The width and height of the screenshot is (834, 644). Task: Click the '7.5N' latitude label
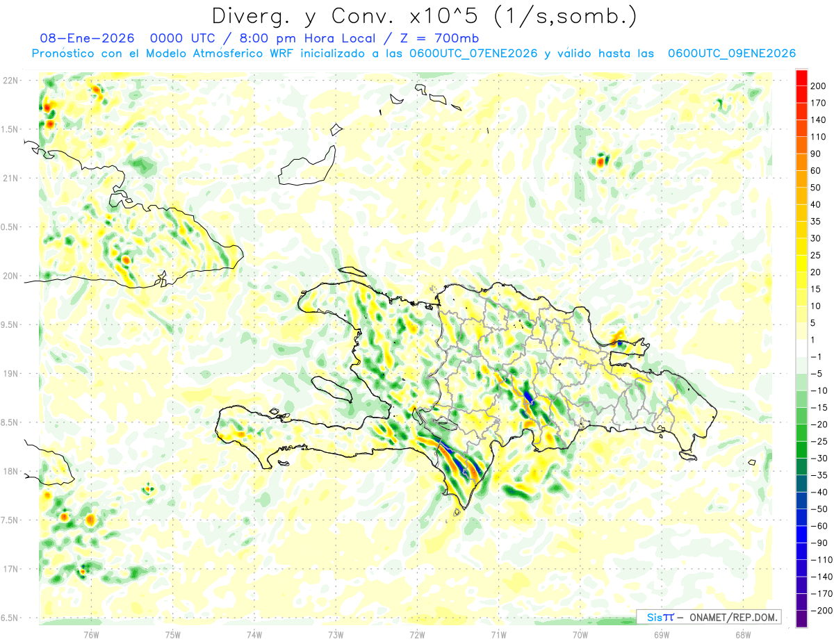(10, 520)
